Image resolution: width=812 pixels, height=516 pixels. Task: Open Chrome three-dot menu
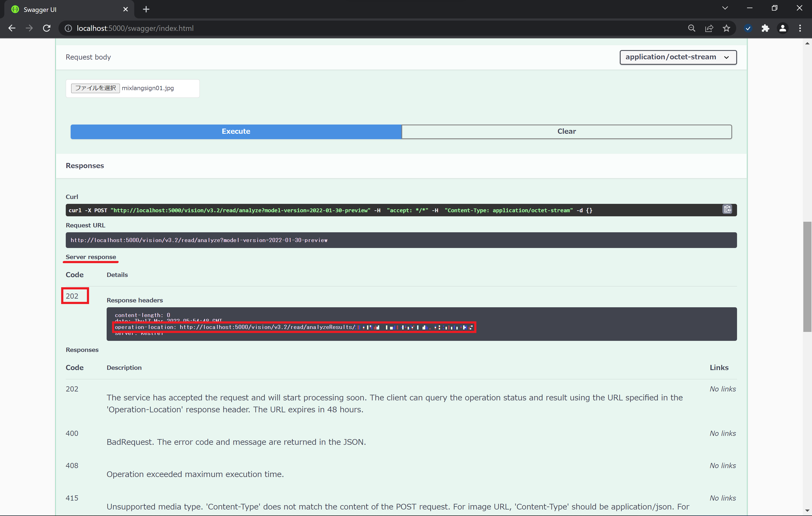tap(800, 28)
